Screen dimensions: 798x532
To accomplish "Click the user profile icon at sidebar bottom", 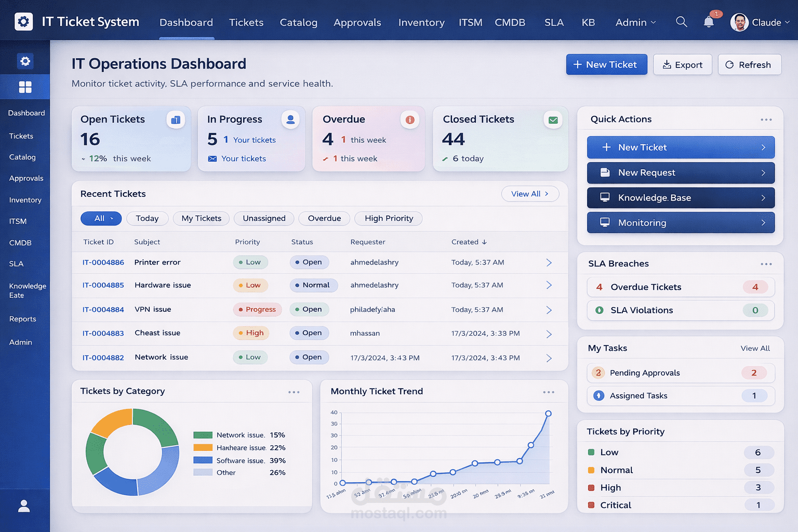I will click(24, 506).
